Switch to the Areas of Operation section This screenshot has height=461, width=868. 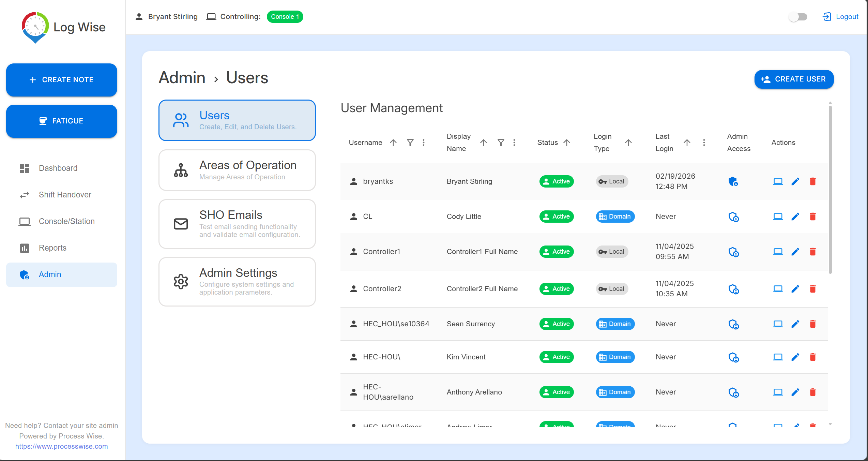click(x=237, y=170)
